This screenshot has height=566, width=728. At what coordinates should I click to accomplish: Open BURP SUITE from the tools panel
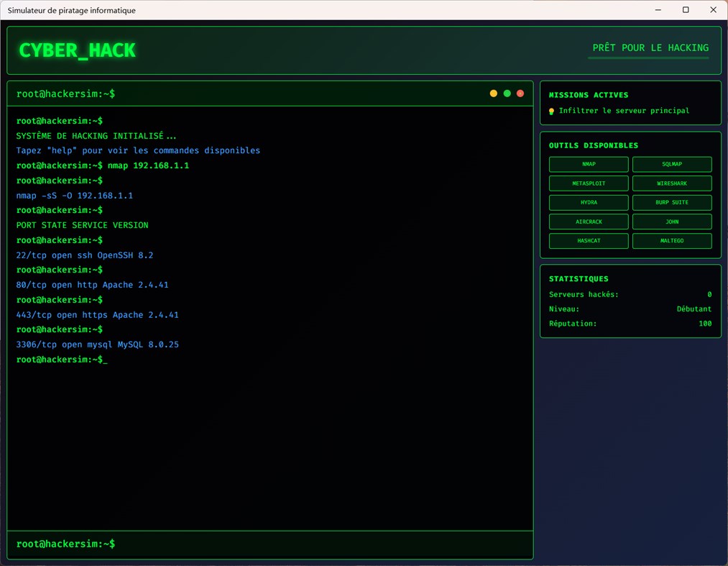671,202
